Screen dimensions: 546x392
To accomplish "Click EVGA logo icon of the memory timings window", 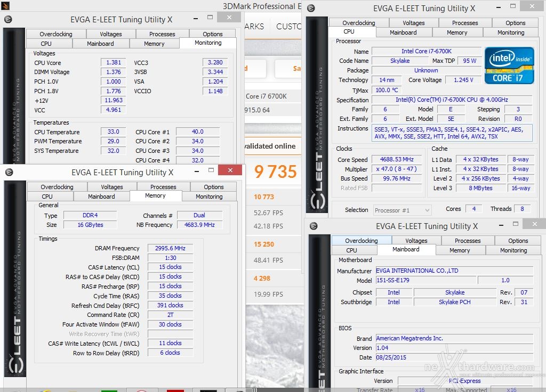I will pos(9,172).
